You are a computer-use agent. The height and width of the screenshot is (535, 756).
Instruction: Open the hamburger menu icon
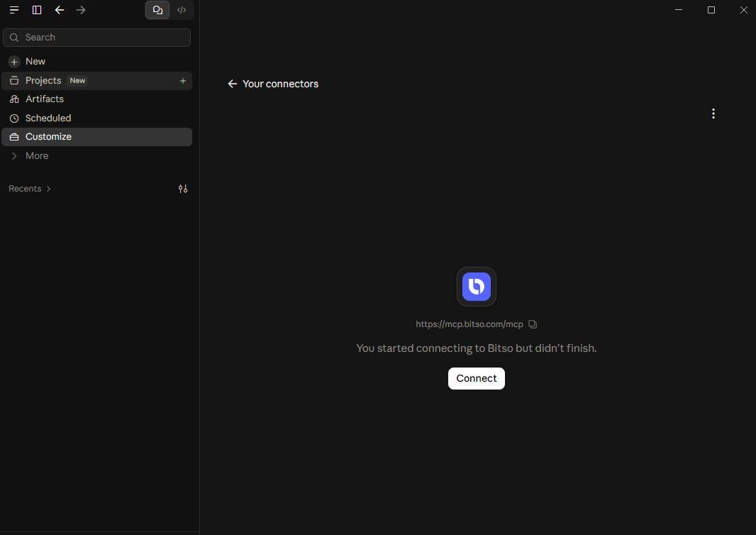click(x=14, y=10)
